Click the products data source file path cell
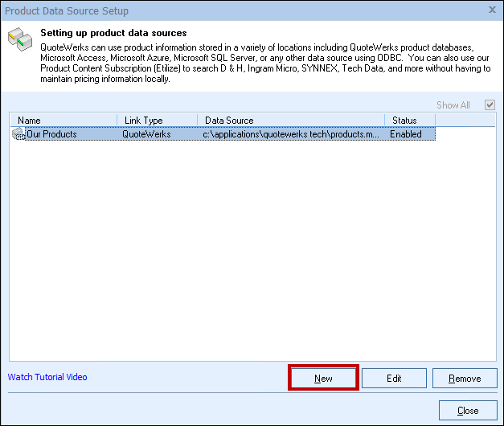The image size is (504, 426). [x=290, y=134]
